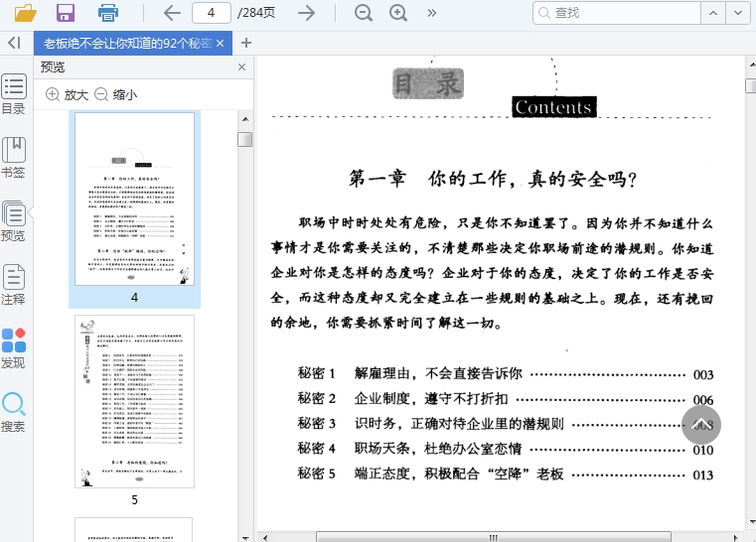Click the /284页 page count label

coord(256,13)
